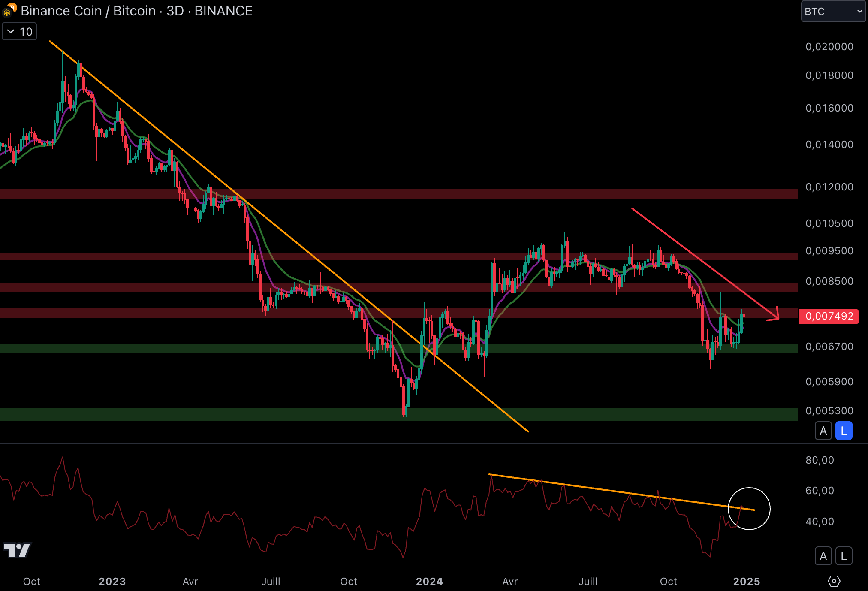
Task: Click the 2024 label on time axis
Action: click(429, 582)
